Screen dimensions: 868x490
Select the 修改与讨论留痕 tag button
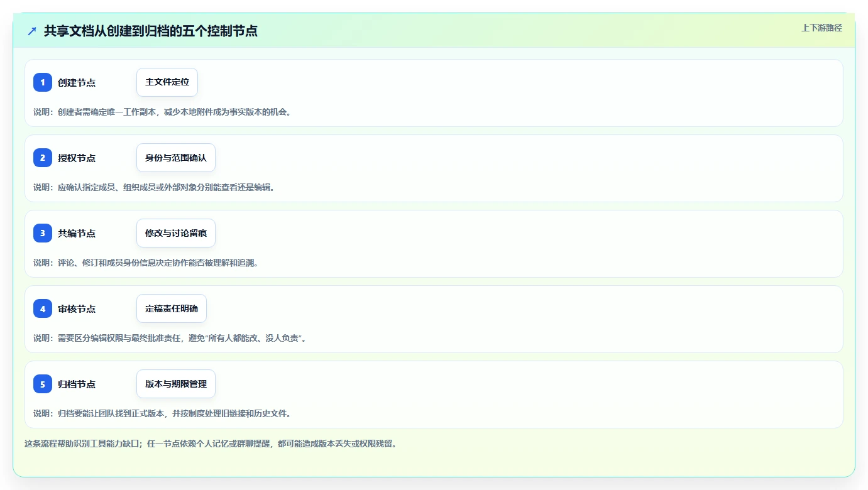[x=176, y=233]
